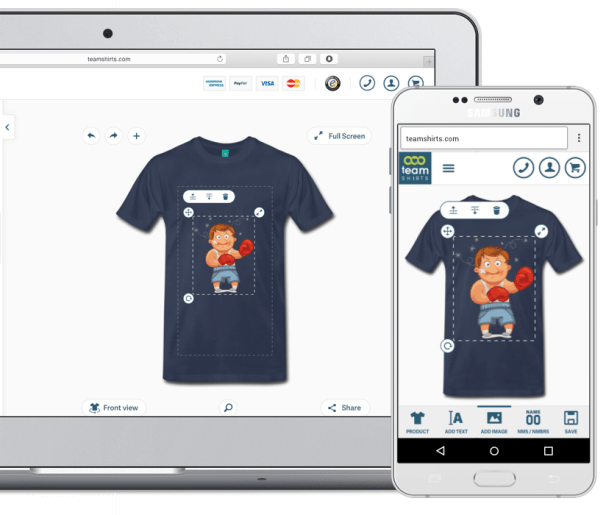Click the Android home circle button
This screenshot has width=606, height=515.
(x=494, y=451)
